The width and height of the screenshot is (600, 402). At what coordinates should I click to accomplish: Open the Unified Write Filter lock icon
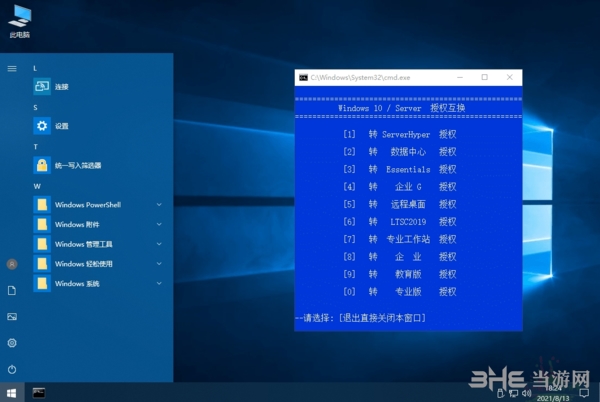tap(42, 165)
